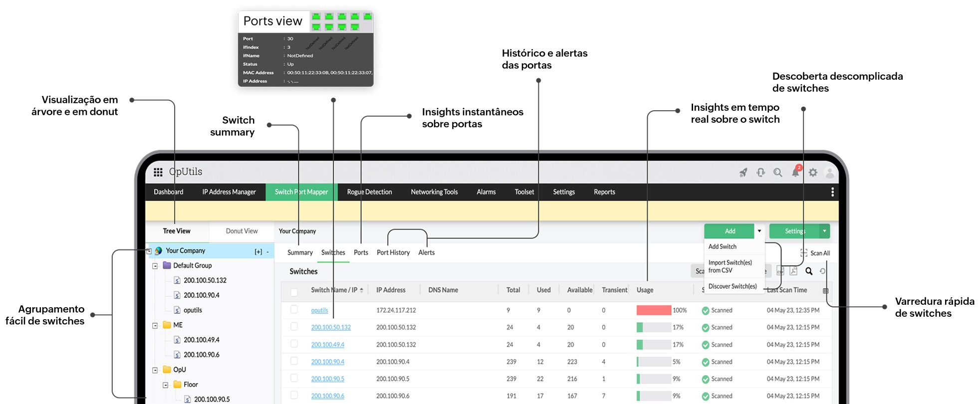This screenshot has width=980, height=404.
Task: Click switch icon for 200.100.49.4 in tree
Action: click(x=177, y=340)
